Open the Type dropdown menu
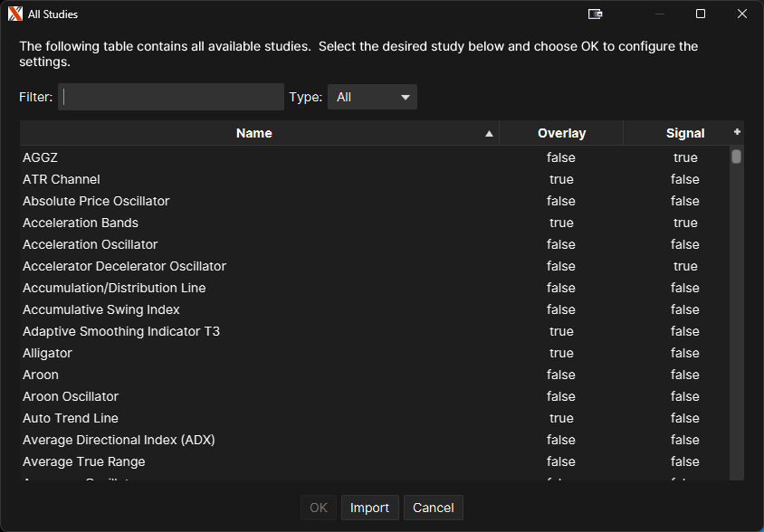This screenshot has height=532, width=764. point(372,97)
